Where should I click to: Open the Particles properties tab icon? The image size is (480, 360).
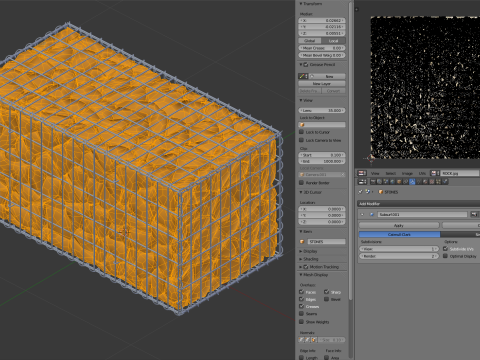click(438, 182)
